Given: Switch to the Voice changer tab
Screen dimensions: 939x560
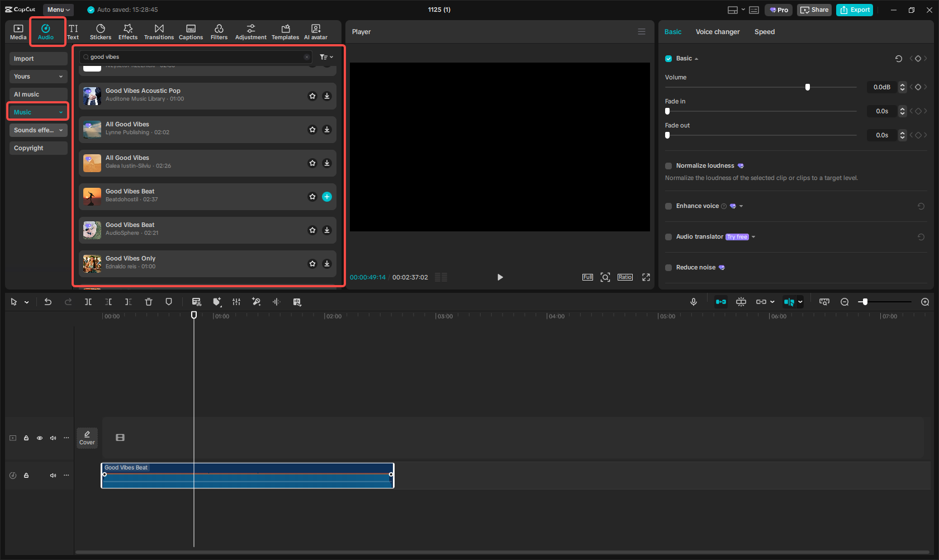Looking at the screenshot, I should pos(718,32).
